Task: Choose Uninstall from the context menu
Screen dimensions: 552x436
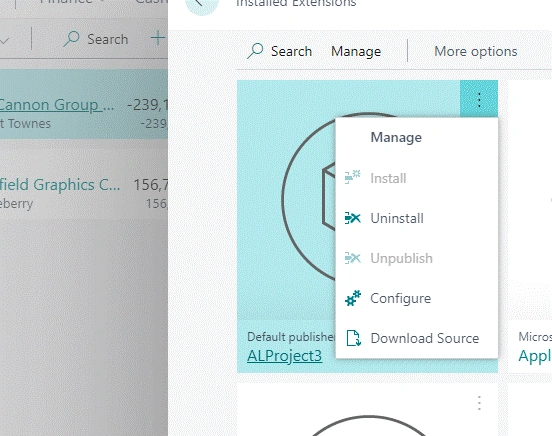Action: (x=417, y=218)
